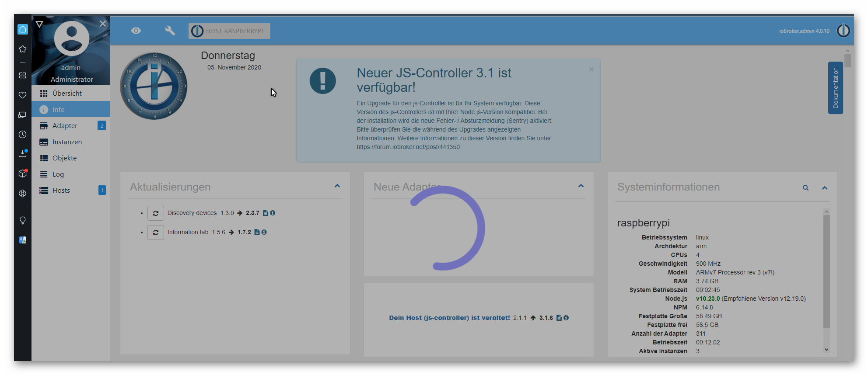This screenshot has height=375, width=868.
Task: Click the Modell value ARMv7 Processor rev 3
Action: 735,272
